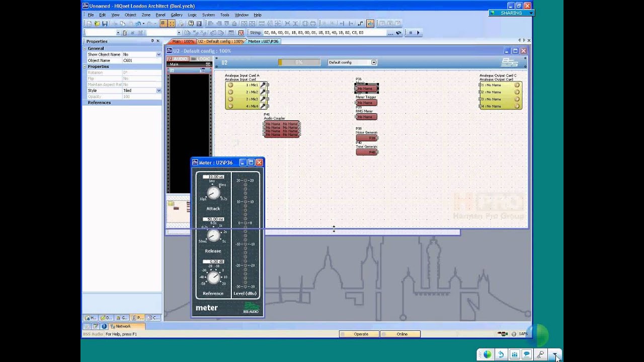
Task: Click the globe icon in sharing toolbar
Action: [x=487, y=354]
